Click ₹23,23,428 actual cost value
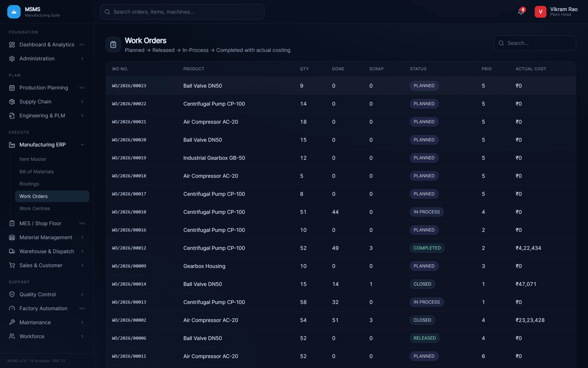The image size is (588, 368). (x=530, y=320)
